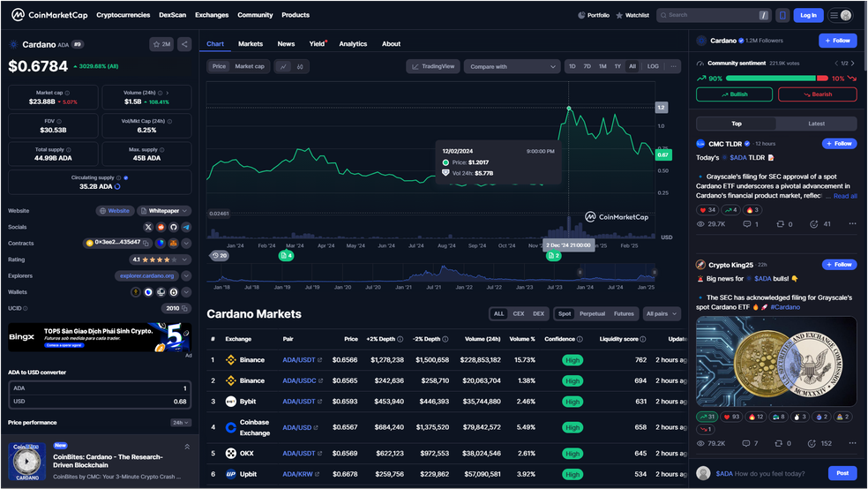
Task: Click the sentiment 90% bullish bar
Action: click(x=771, y=79)
